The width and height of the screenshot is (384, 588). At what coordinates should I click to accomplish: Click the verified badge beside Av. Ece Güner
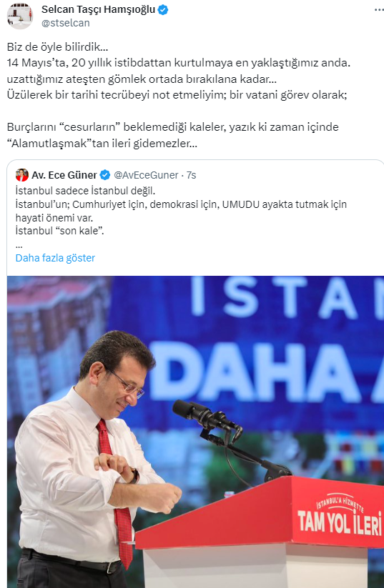tap(105, 175)
